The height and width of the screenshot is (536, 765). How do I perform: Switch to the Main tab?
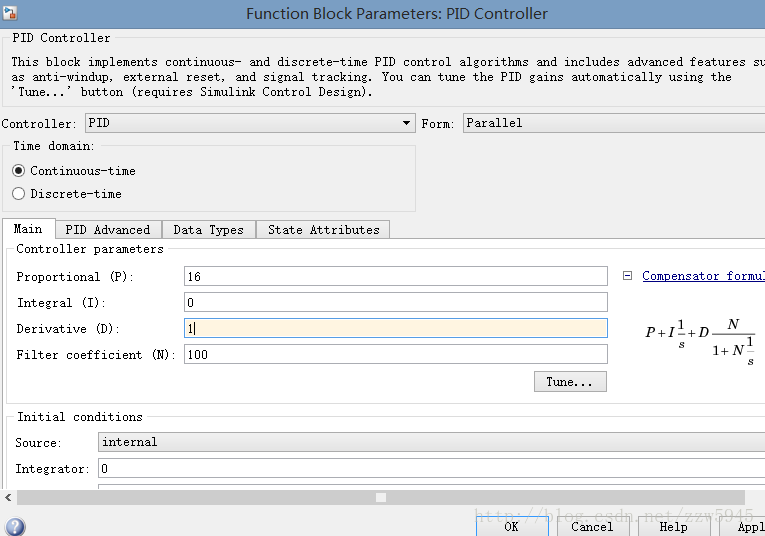tap(28, 229)
